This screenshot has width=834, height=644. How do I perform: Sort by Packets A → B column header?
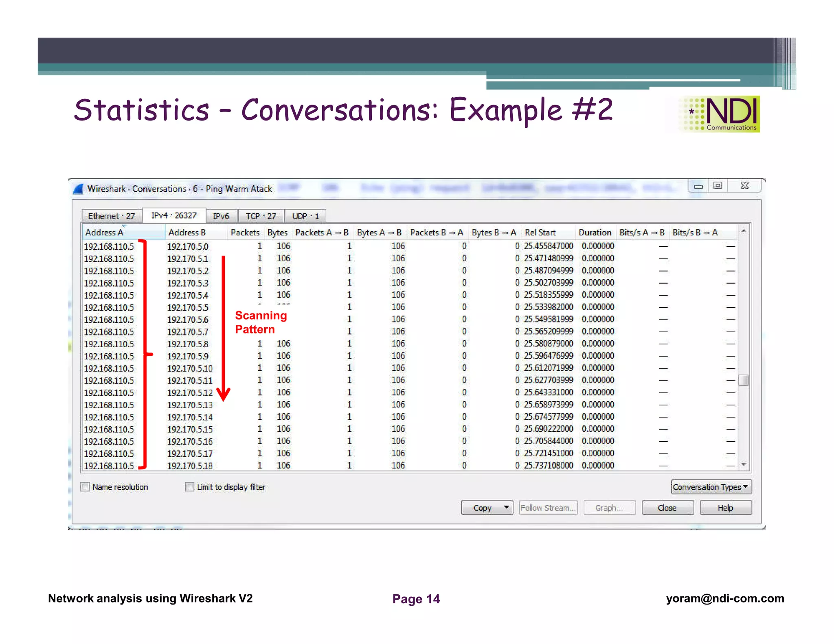[x=322, y=232]
